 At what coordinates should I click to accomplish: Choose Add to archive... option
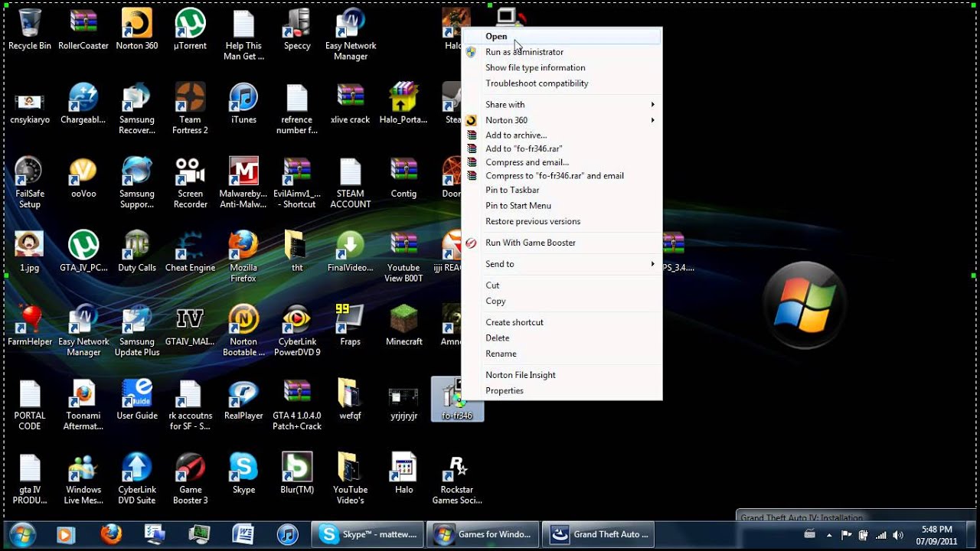coord(563,135)
